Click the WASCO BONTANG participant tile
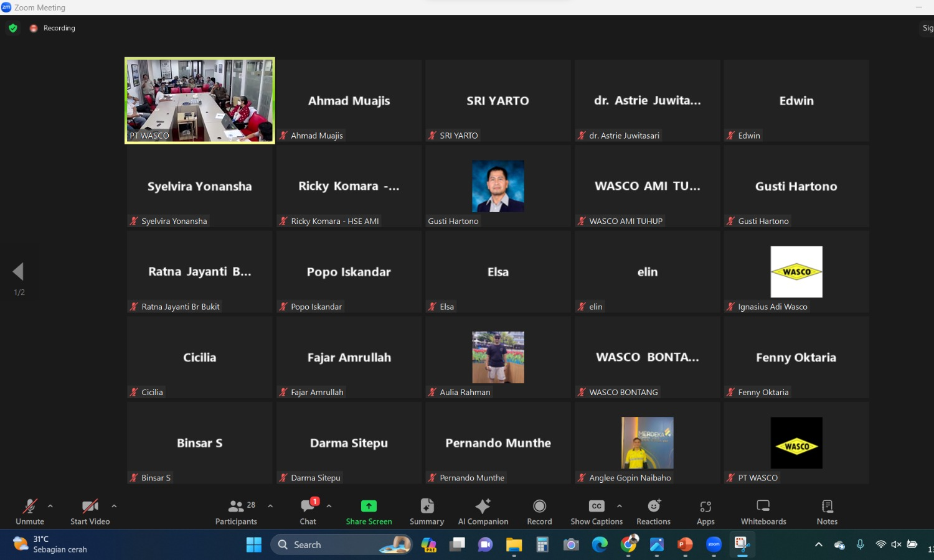Viewport: 934px width, 560px height. (648, 357)
